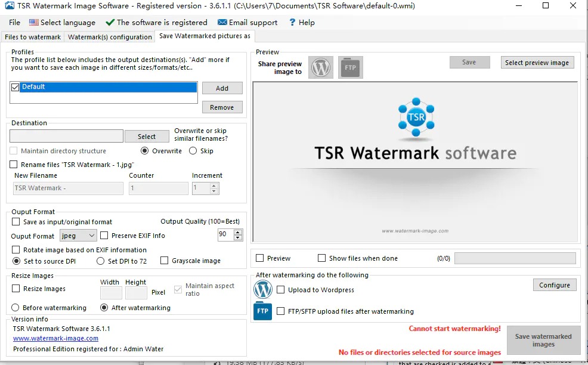Click the Help question mark icon
The height and width of the screenshot is (365, 588).
point(292,22)
